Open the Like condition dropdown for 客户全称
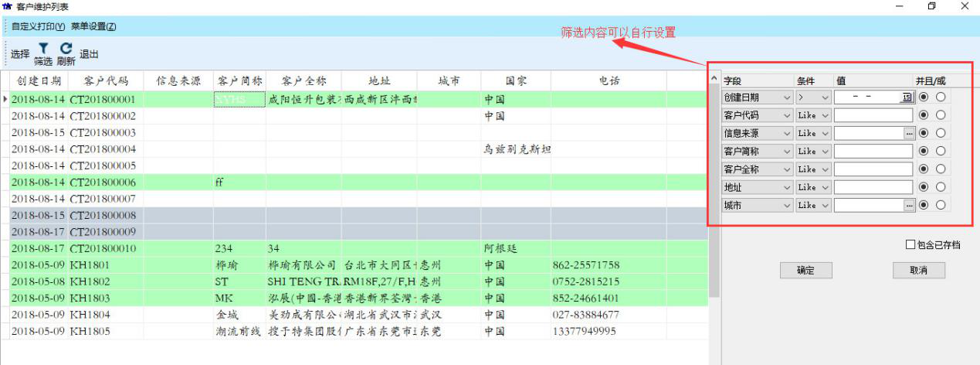This screenshot has height=365, width=980. (826, 169)
